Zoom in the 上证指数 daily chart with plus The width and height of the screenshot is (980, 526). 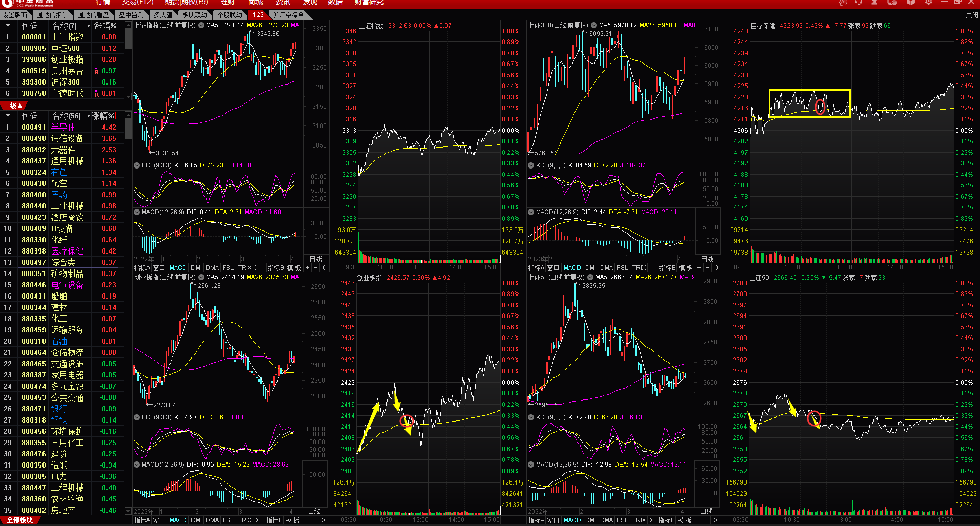[x=307, y=268]
